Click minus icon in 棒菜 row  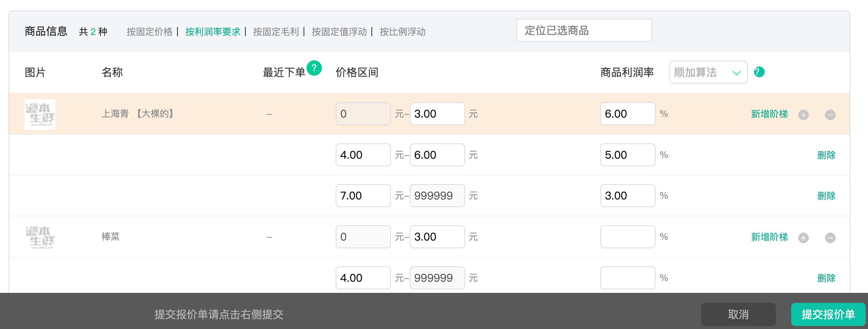pos(830,238)
